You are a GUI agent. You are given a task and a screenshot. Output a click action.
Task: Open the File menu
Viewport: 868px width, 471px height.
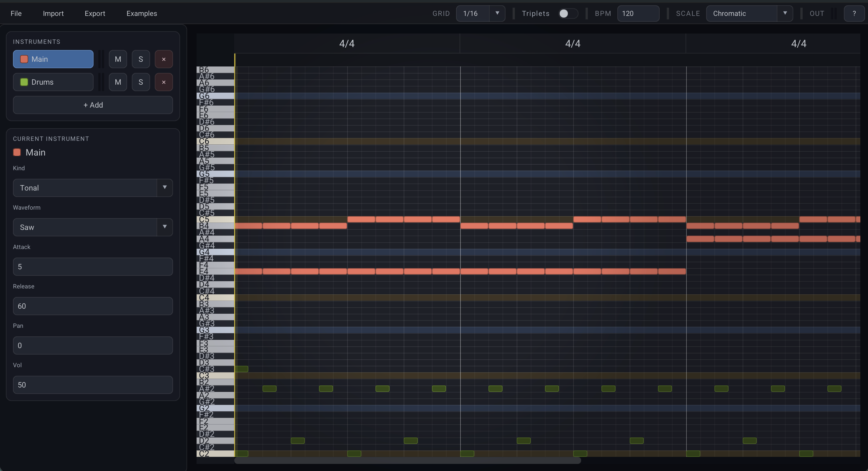pyautogui.click(x=16, y=14)
